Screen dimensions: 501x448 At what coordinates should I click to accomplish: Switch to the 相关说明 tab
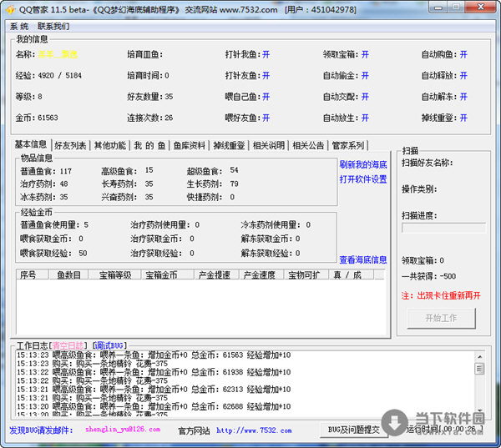coord(268,146)
